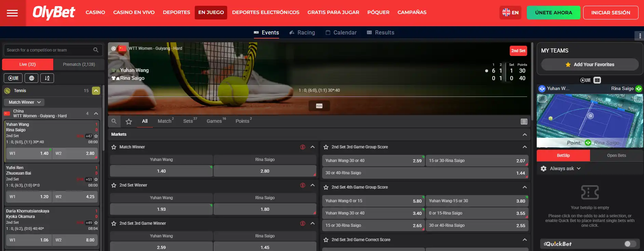Star the Match Winner market
The image size is (644, 251).
(114, 147)
